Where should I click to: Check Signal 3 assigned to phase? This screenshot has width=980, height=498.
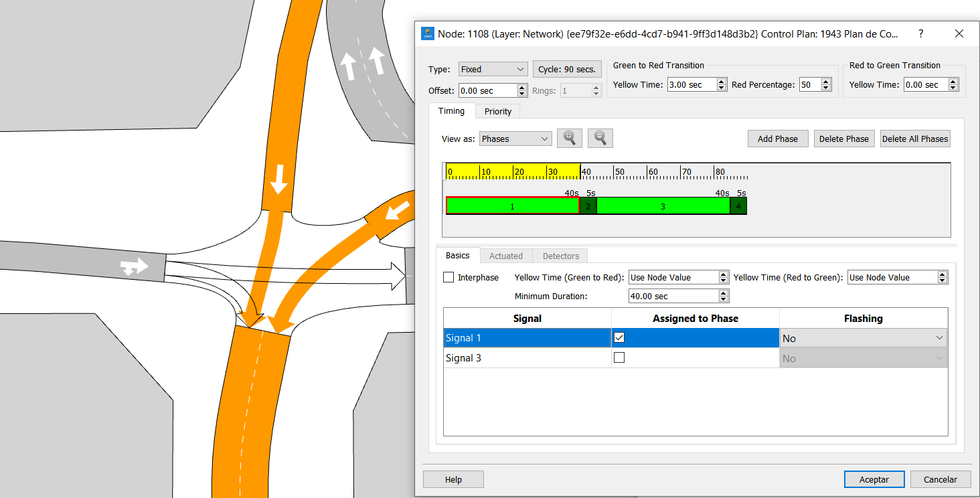coord(619,358)
